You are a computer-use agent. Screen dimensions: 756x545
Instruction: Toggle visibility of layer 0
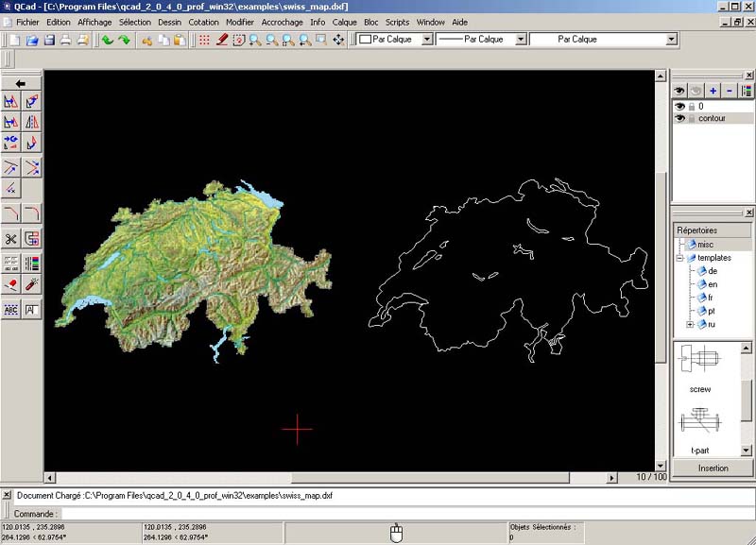[x=679, y=107]
